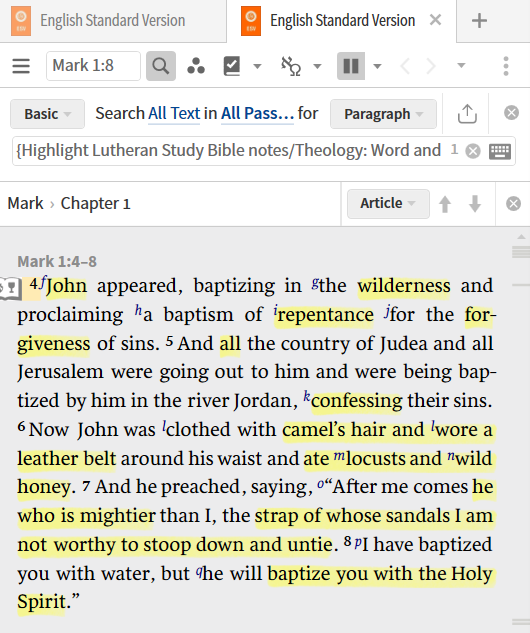The height and width of the screenshot is (633, 530).
Task: Expand the visual filters dropdown arrow
Action: coord(257,66)
